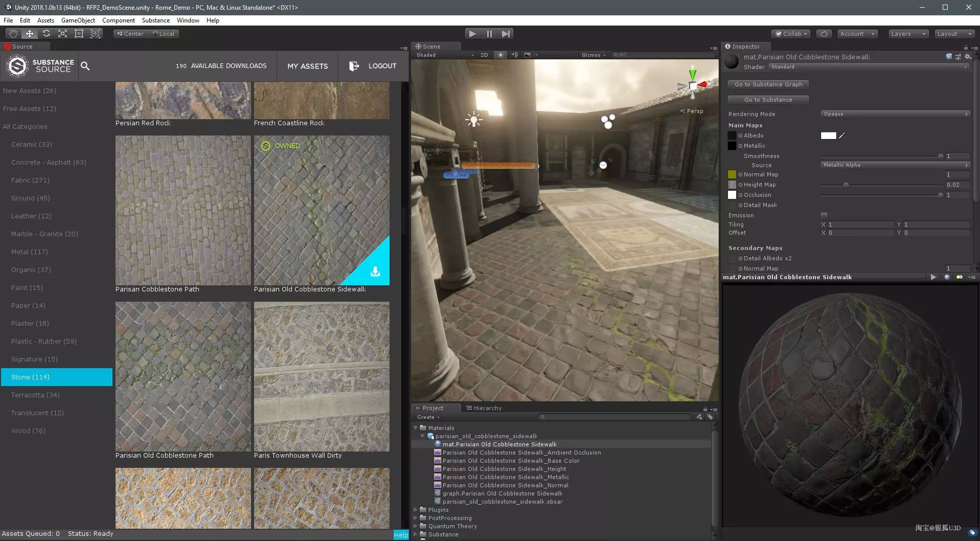This screenshot has width=980, height=541.
Task: Toggle scene audio in the Scene view
Action: [x=514, y=55]
